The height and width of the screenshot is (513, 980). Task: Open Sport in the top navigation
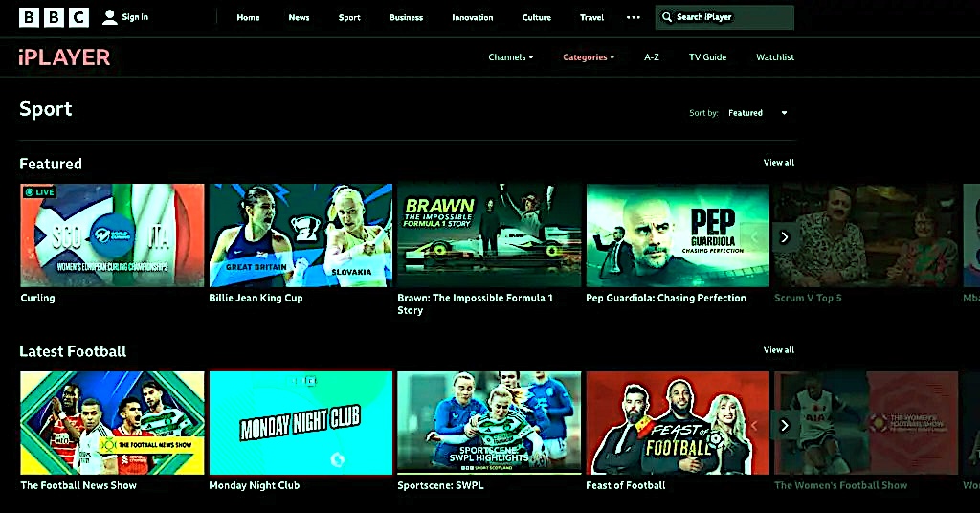coord(349,17)
